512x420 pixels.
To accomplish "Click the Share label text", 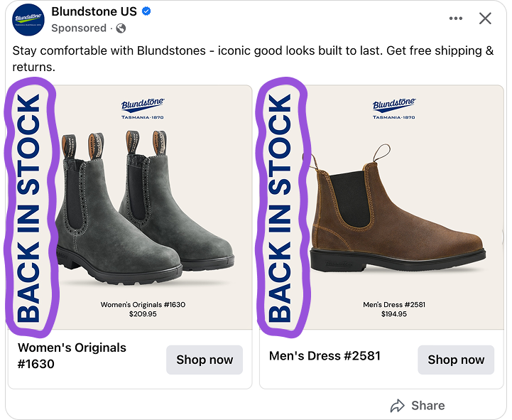I will (427, 406).
